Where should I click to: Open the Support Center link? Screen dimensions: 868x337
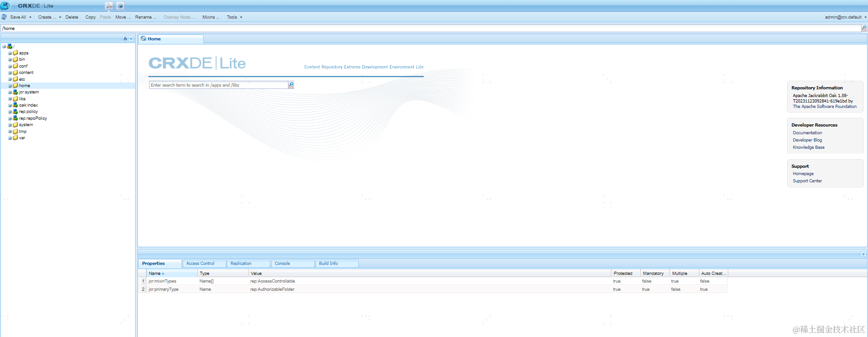pyautogui.click(x=807, y=181)
